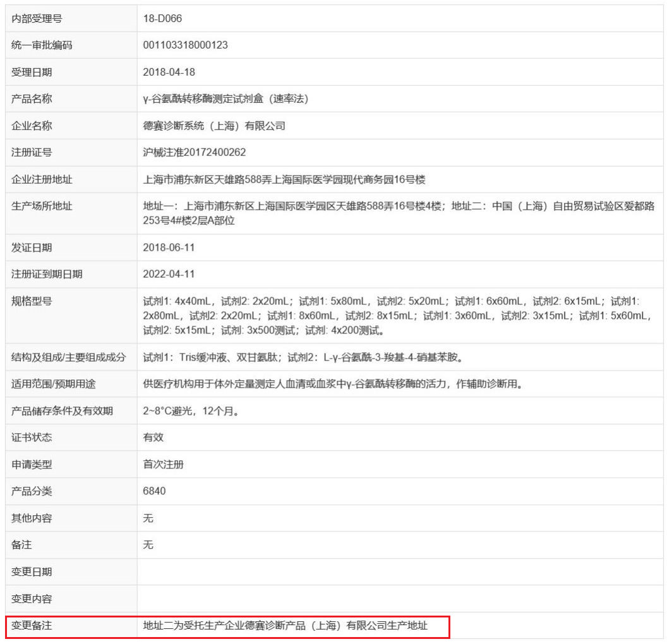667x644 pixels.
Task: Click the 生产场所地址 value text
Action: click(x=399, y=213)
